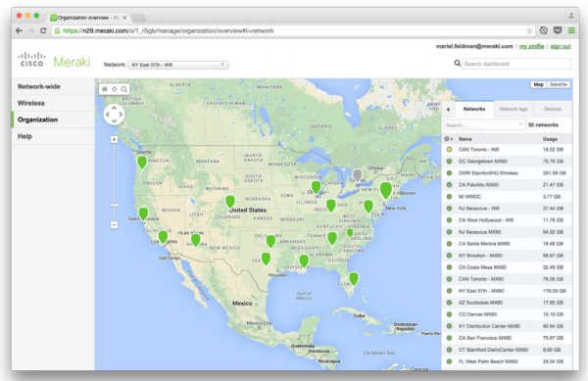Click the map search magnifier icon
This screenshot has width=588, height=381.
(x=123, y=89)
